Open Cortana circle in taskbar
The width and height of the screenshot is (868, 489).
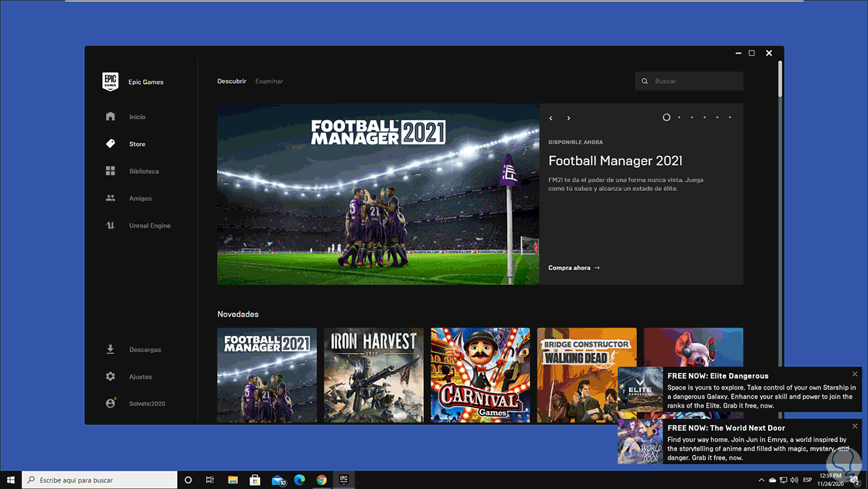point(188,480)
